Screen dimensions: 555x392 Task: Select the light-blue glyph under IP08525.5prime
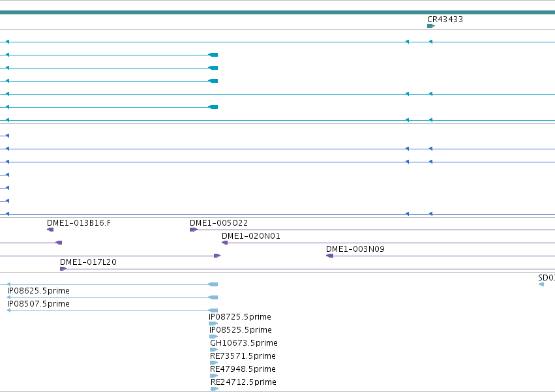[214, 337]
